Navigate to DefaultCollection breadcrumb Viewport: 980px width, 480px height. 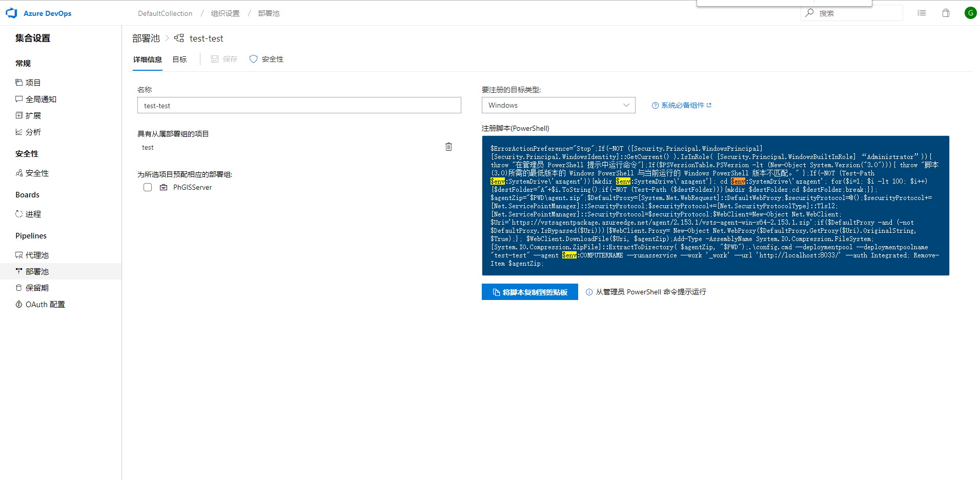point(165,13)
